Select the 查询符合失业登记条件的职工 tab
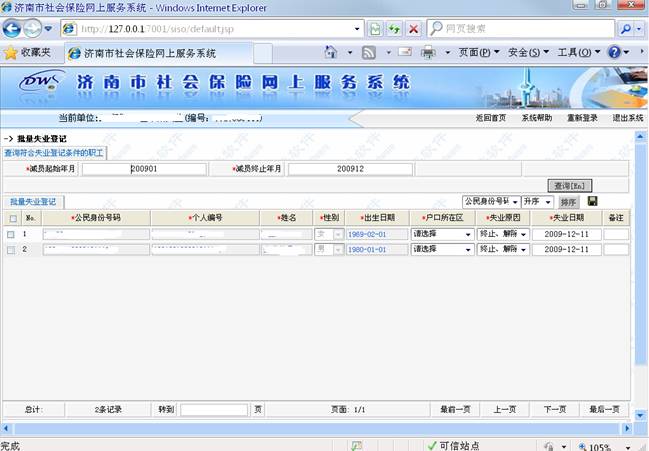Image resolution: width=649 pixels, height=451 pixels. (54, 153)
